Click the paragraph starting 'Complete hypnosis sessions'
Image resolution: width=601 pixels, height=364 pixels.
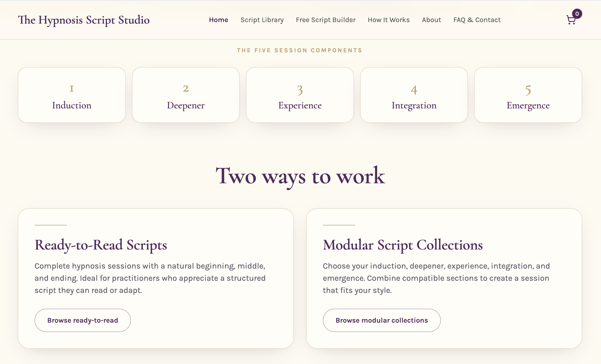(150, 278)
